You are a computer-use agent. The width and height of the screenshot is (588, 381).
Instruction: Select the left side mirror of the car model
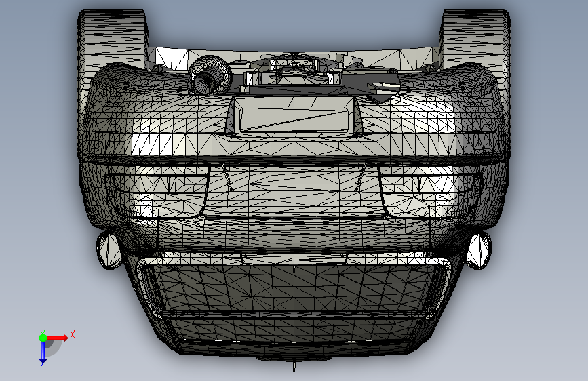point(109,250)
